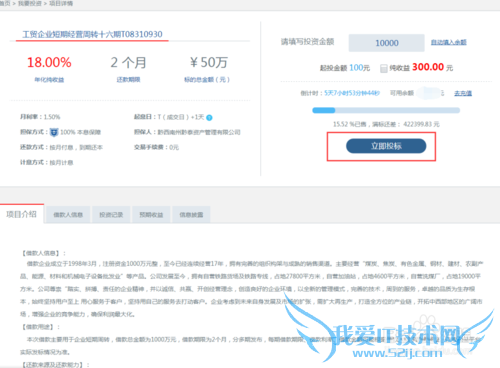The image size is (500, 368).
Task: Switch to the 信息披露 tab
Action: tap(191, 215)
